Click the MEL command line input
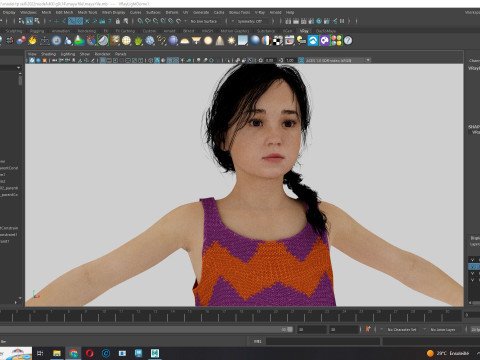480x360 pixels. [x=323, y=341]
